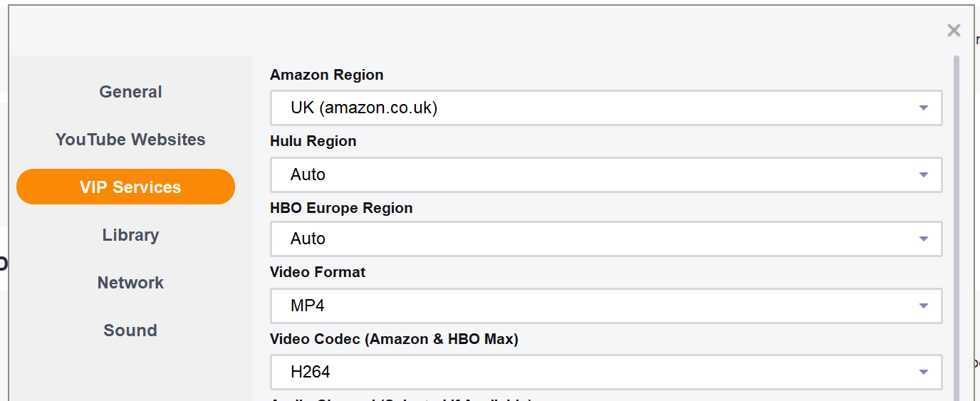Click the Video Codec (Amazon & HBO Max) label
This screenshot has height=401, width=980.
[x=394, y=339]
